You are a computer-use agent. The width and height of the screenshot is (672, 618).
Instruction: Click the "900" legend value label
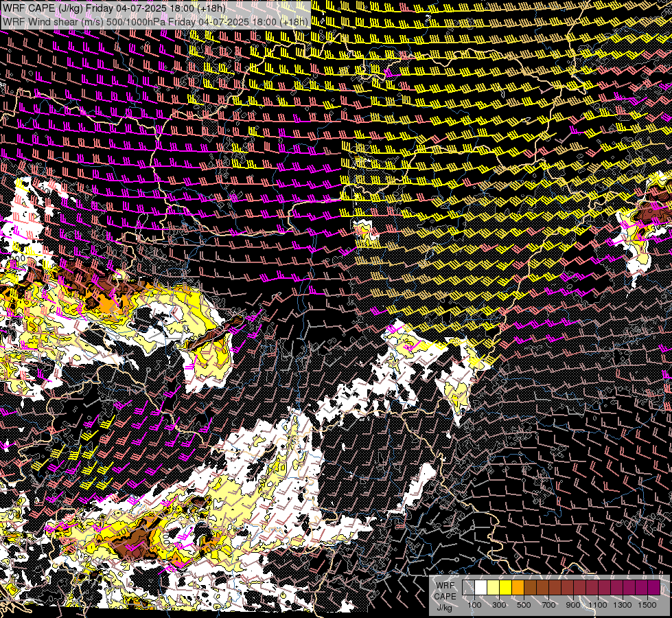[x=573, y=605]
